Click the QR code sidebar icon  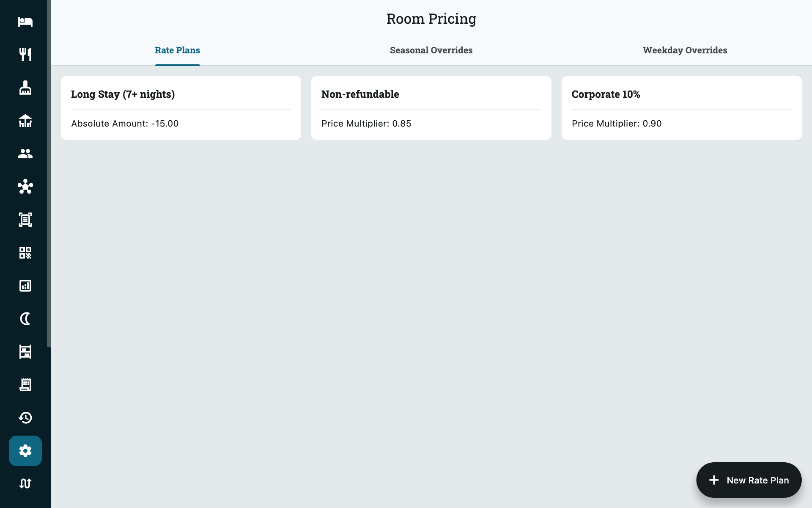(25, 253)
